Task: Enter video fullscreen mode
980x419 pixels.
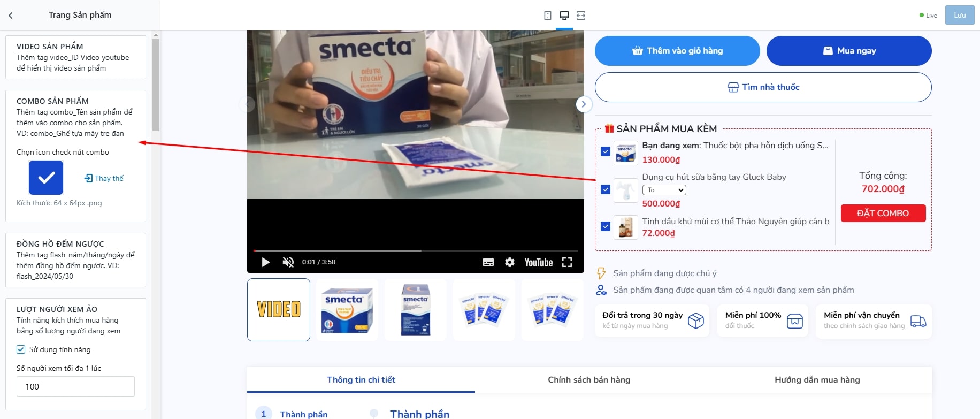Action: [567, 262]
